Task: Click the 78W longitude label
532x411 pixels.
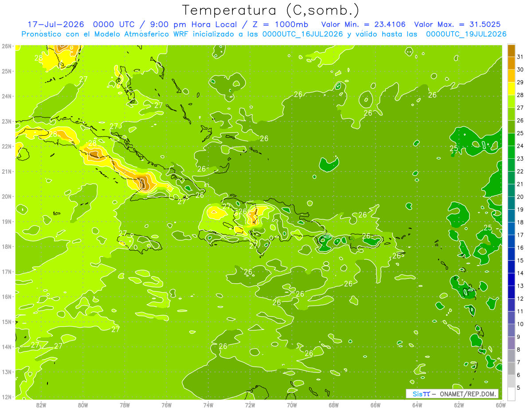Action: pos(125,405)
